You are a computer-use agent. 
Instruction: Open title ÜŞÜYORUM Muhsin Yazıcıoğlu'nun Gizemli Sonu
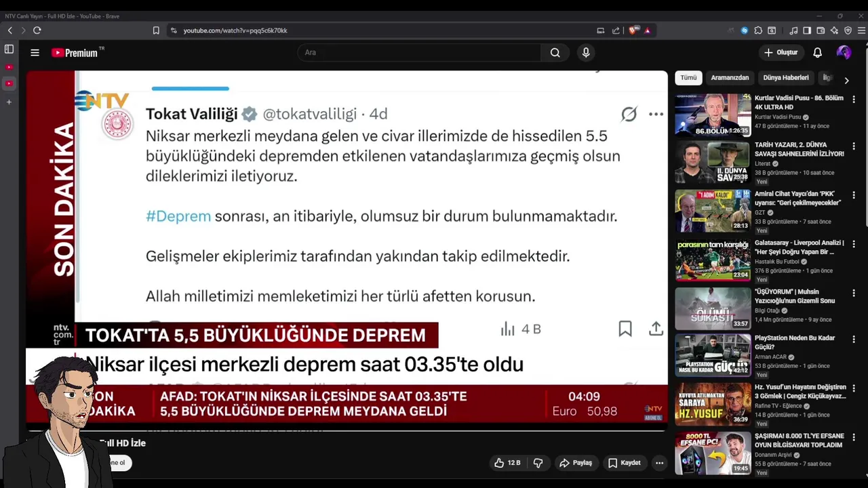tap(795, 296)
